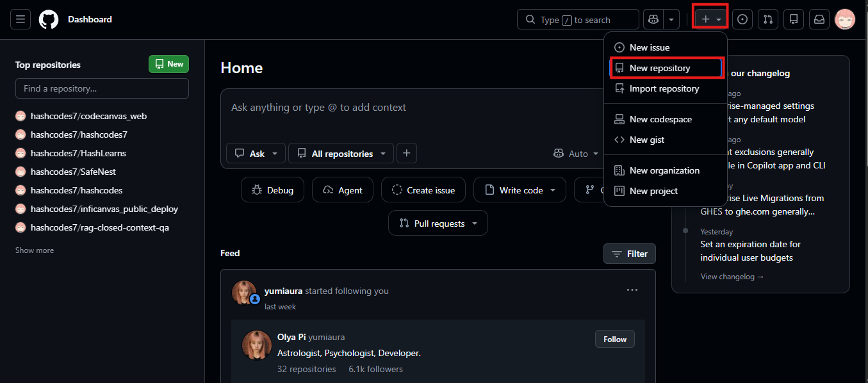The height and width of the screenshot is (383, 868).
Task: Click 32 repositories text
Action: click(307, 369)
